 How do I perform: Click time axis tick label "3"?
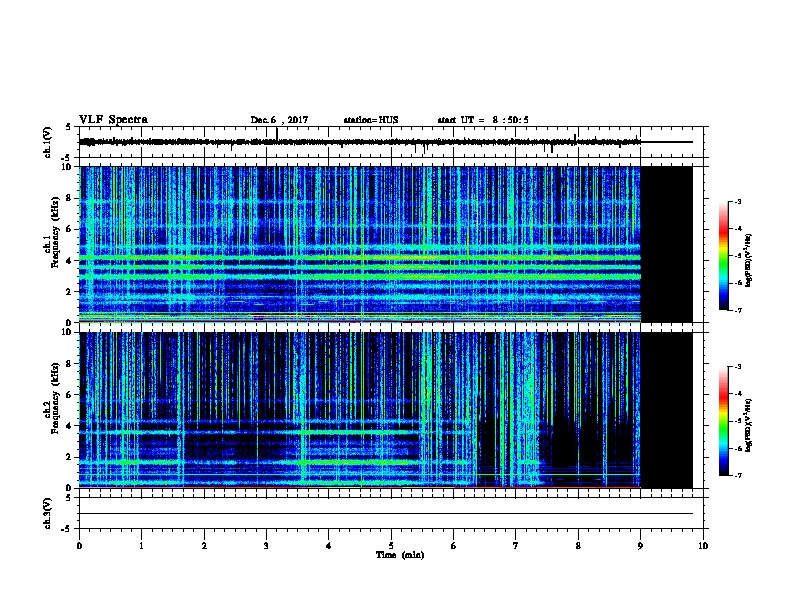(x=266, y=546)
